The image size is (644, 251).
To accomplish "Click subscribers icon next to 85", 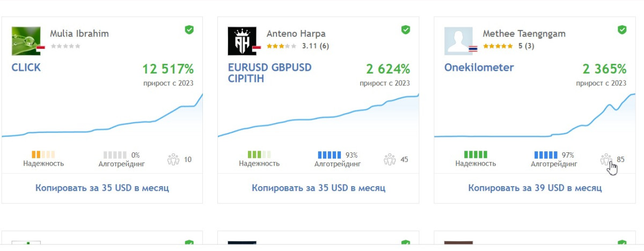I will [x=606, y=159].
